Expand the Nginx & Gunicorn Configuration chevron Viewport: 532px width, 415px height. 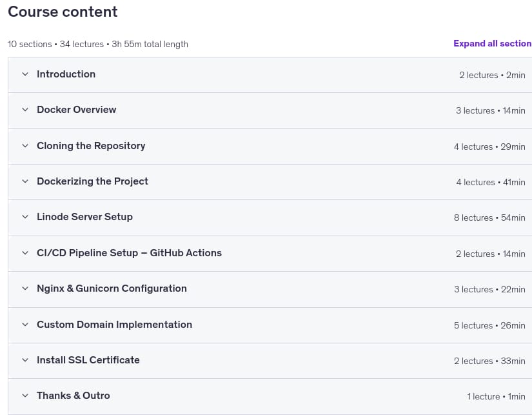click(25, 288)
